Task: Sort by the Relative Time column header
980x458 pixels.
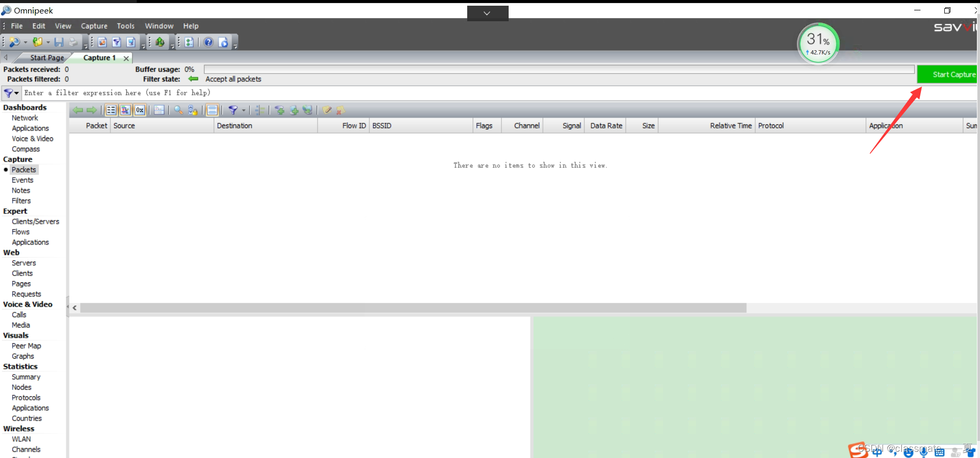Action: coord(707,125)
